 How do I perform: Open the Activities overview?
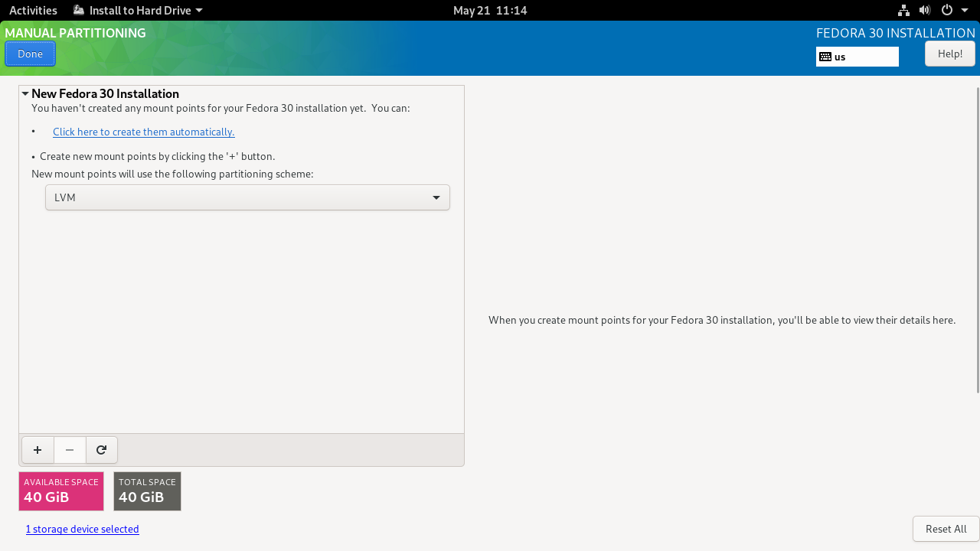pos(33,11)
